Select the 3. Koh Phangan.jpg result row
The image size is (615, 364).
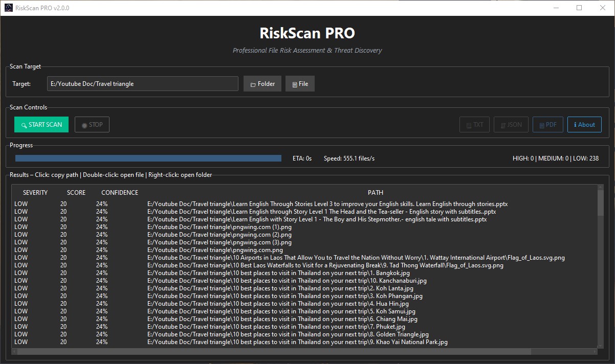pos(304,296)
